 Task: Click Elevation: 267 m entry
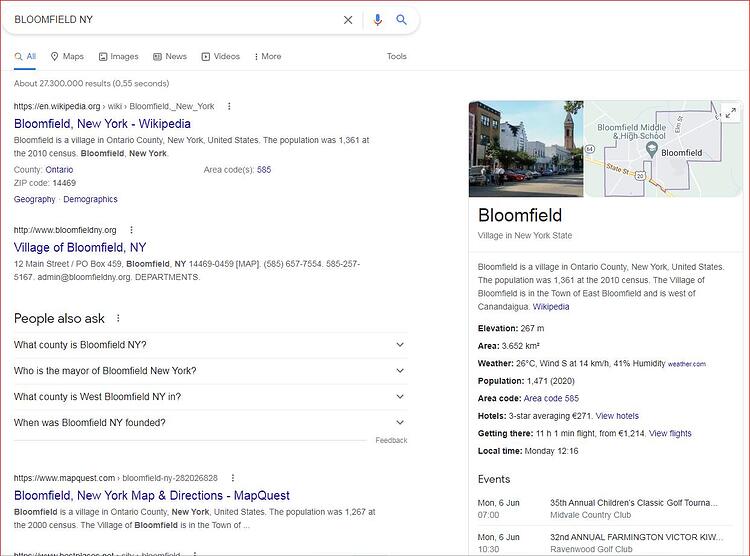coord(511,329)
